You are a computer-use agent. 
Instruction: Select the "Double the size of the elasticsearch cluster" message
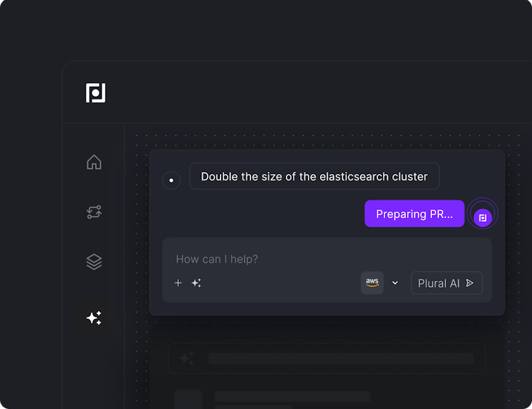[x=314, y=177]
